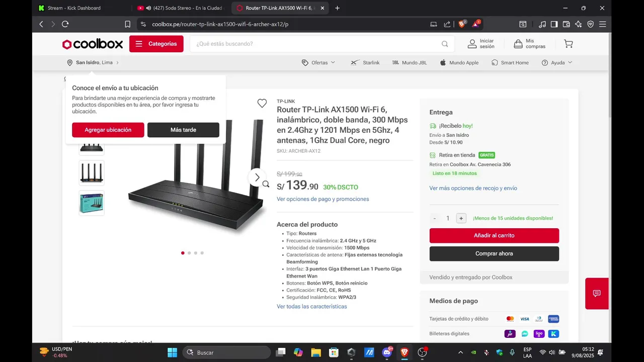Zoom product image with magnifier icon
This screenshot has height=362, width=644.
[x=266, y=184]
